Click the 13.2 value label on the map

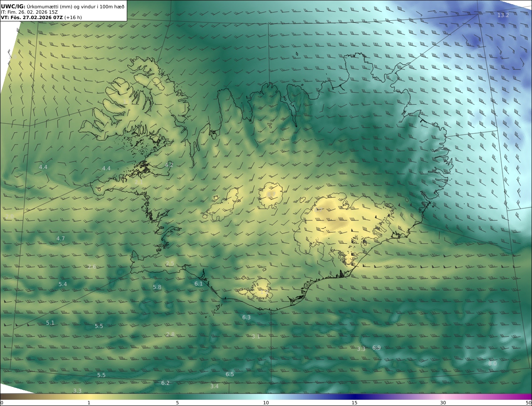click(503, 15)
